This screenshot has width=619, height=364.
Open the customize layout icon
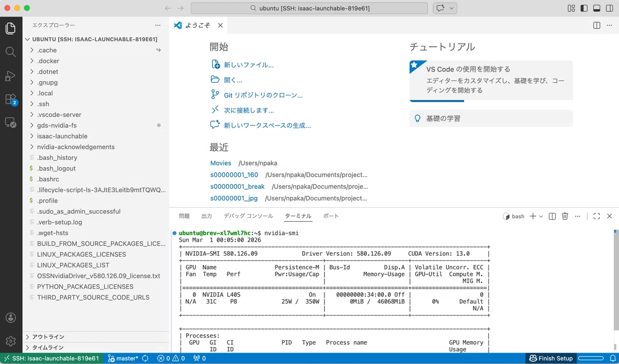pyautogui.click(x=571, y=8)
